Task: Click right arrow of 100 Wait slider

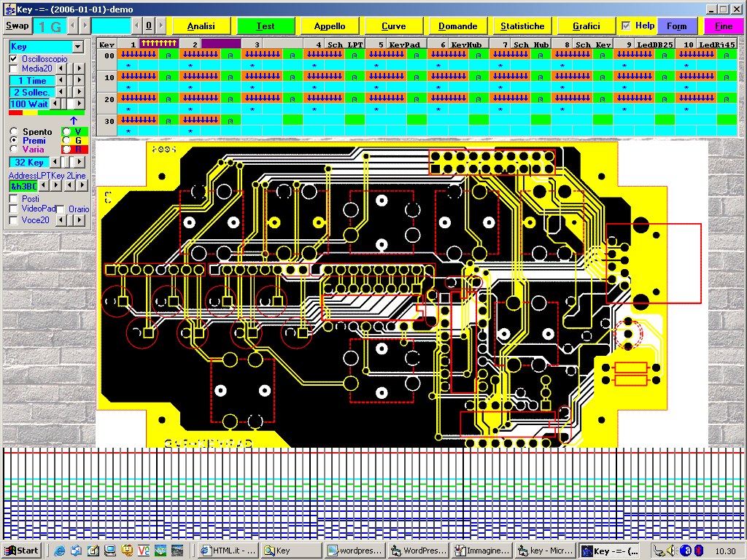Action: click(80, 104)
